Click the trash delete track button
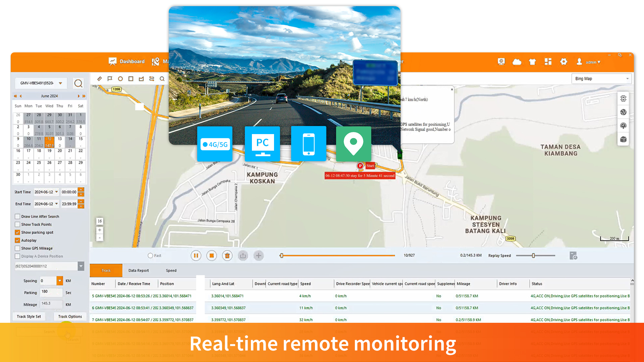The height and width of the screenshot is (362, 644). point(227,256)
